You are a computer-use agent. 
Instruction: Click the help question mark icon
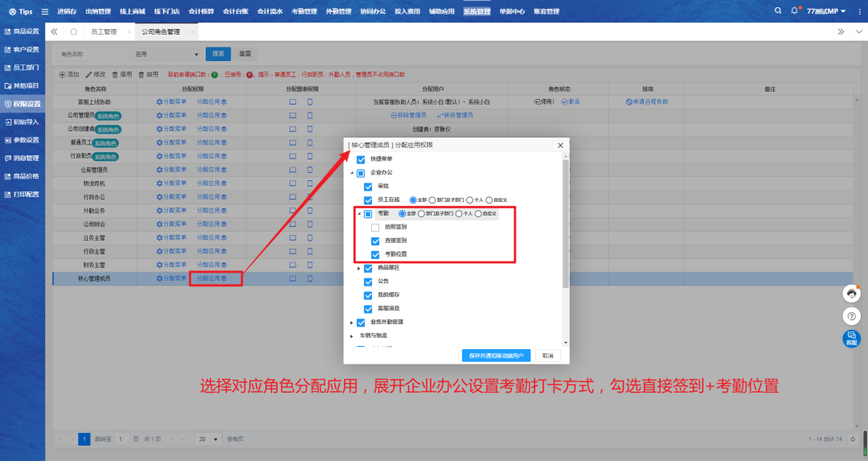click(851, 316)
